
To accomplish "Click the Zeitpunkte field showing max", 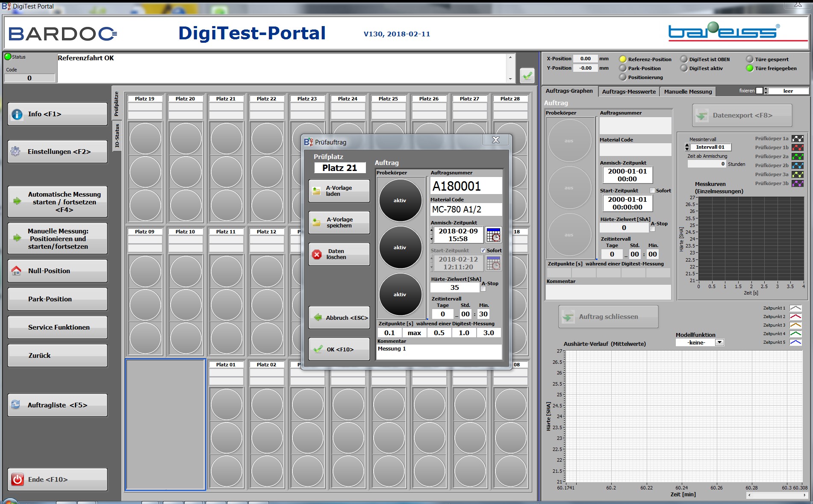I will point(414,333).
